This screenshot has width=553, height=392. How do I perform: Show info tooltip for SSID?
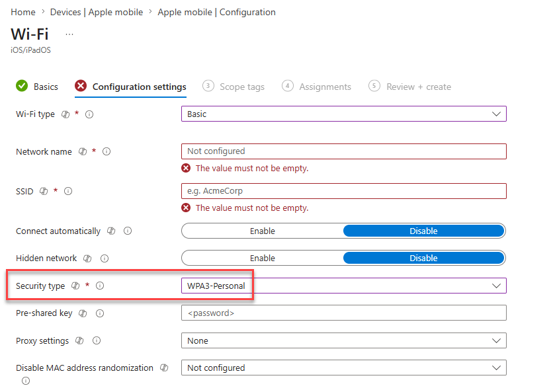(68, 191)
